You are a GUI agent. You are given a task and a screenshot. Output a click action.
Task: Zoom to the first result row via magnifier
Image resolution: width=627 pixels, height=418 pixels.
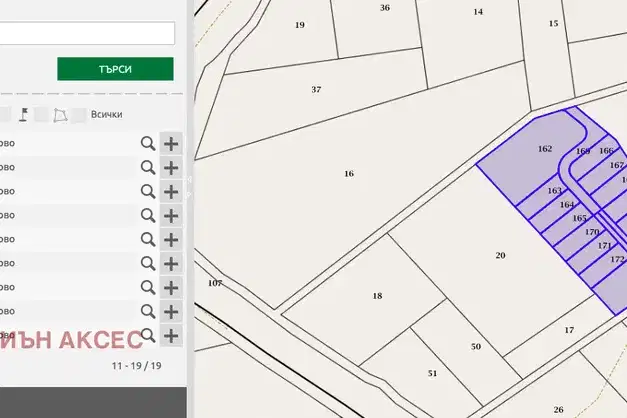148,144
